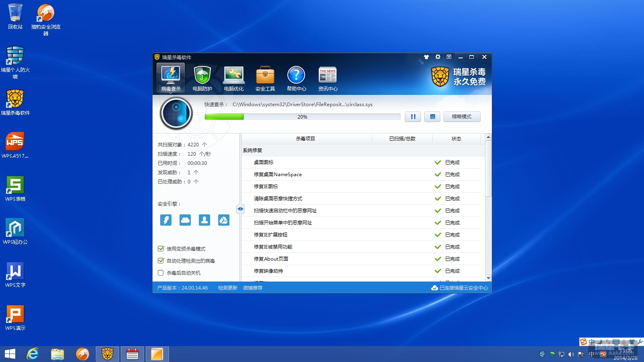This screenshot has width=644, height=362.
Task: Click the triangle-shaped security engine icon
Action: click(224, 220)
